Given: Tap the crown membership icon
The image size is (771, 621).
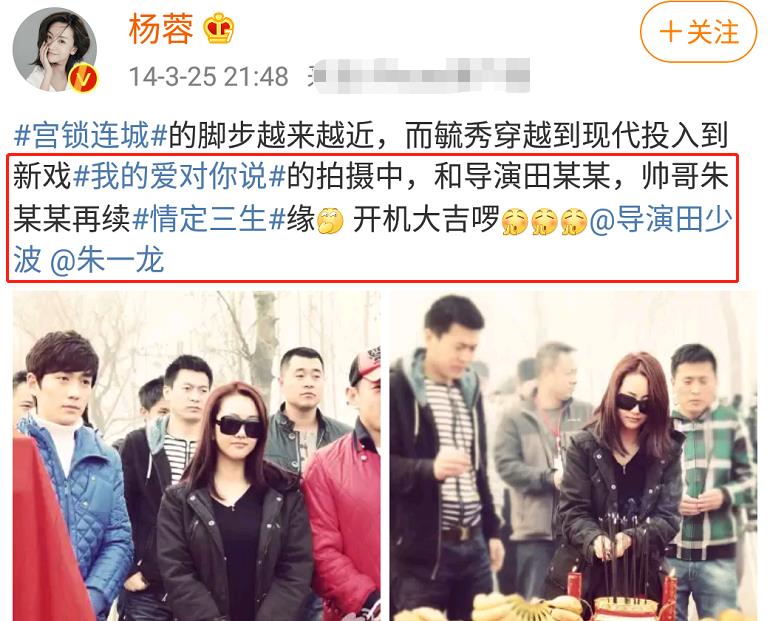Looking at the screenshot, I should [x=219, y=28].
